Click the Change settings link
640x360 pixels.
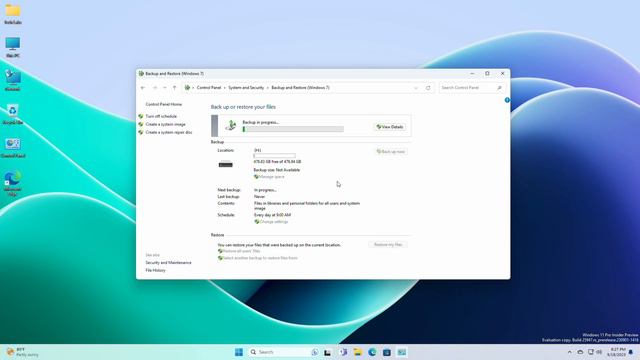click(x=274, y=222)
